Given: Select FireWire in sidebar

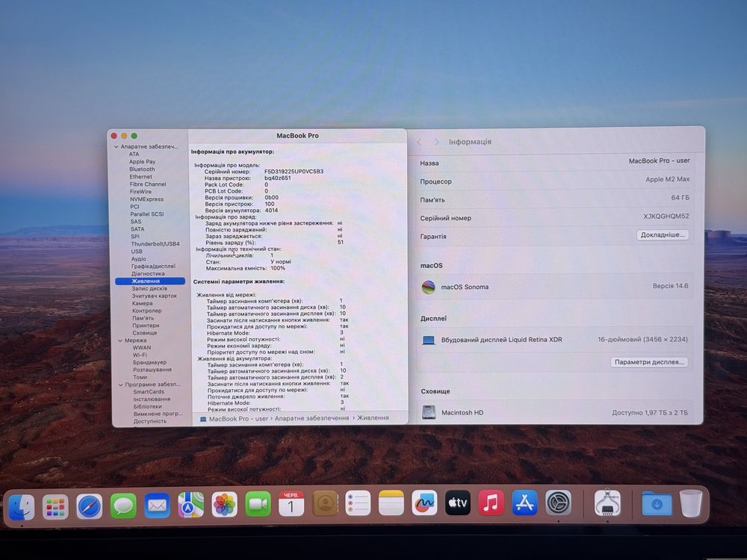Looking at the screenshot, I should (140, 192).
